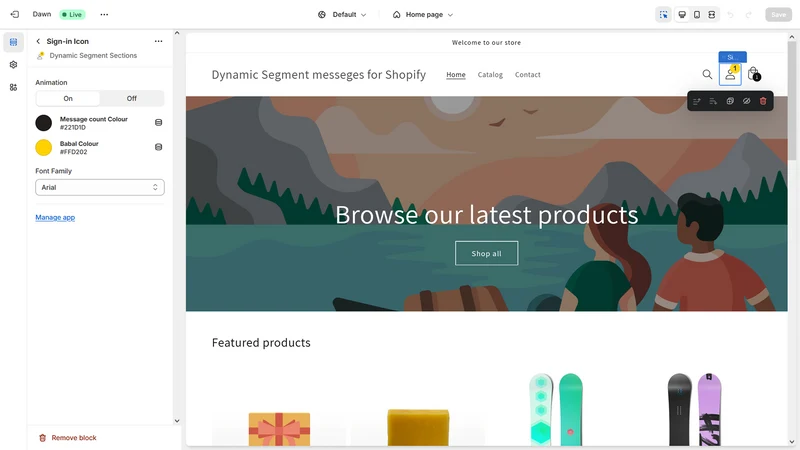The image size is (800, 450).
Task: Click the Shop all button
Action: point(486,253)
